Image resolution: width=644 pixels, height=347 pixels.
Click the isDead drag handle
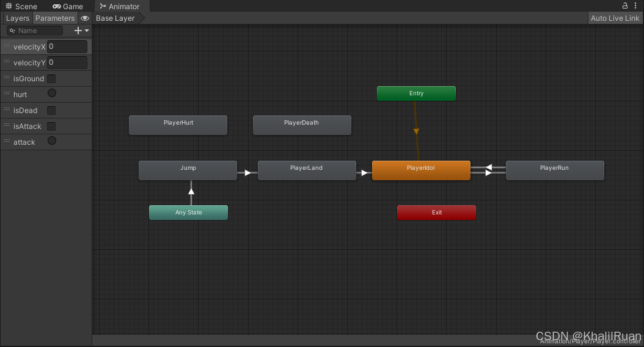(7, 109)
